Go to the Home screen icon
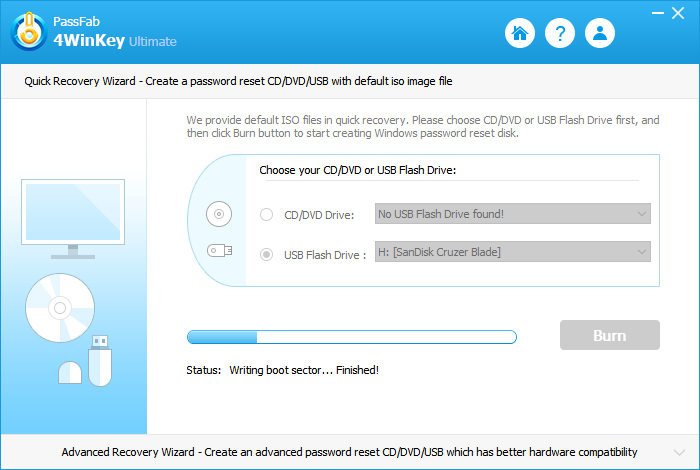700x470 pixels. (520, 33)
